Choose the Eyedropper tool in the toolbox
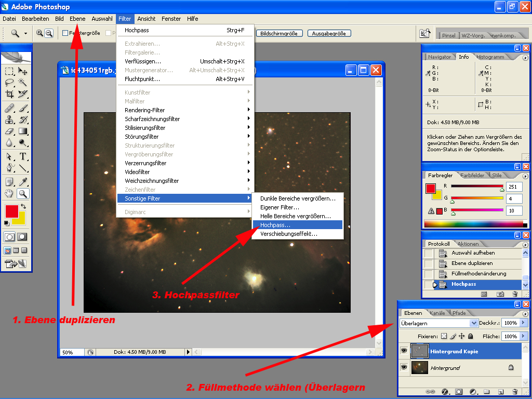The image size is (532, 399). [x=23, y=182]
